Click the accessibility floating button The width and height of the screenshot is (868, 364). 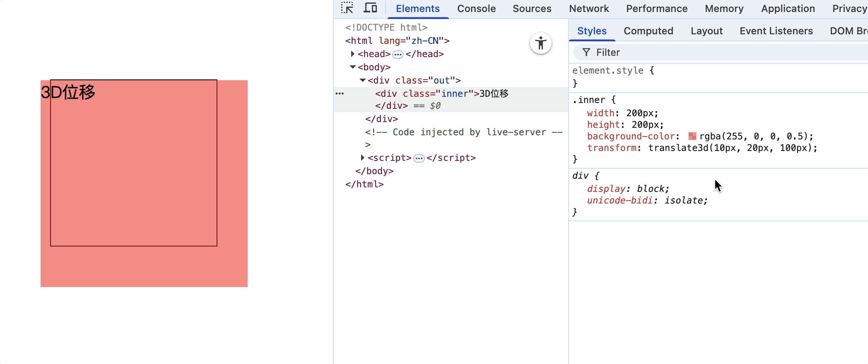point(540,43)
